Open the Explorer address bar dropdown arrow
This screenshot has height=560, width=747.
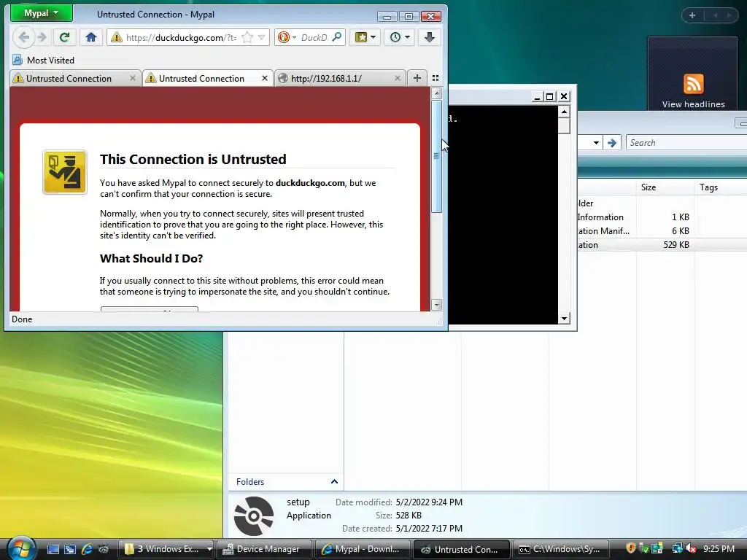point(596,142)
